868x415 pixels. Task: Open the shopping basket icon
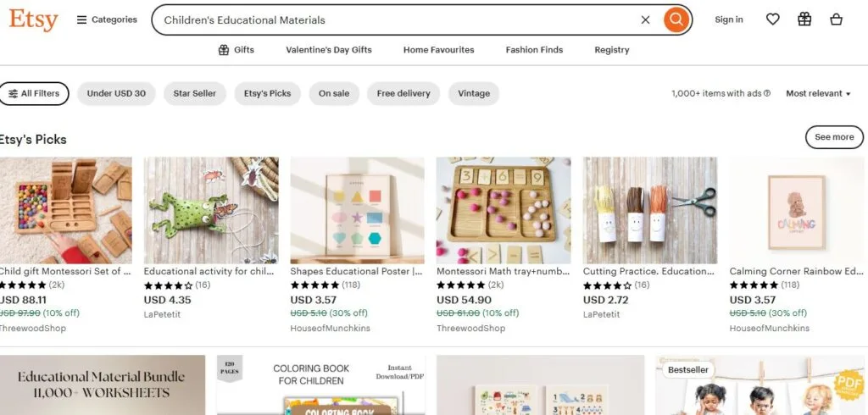(x=837, y=19)
